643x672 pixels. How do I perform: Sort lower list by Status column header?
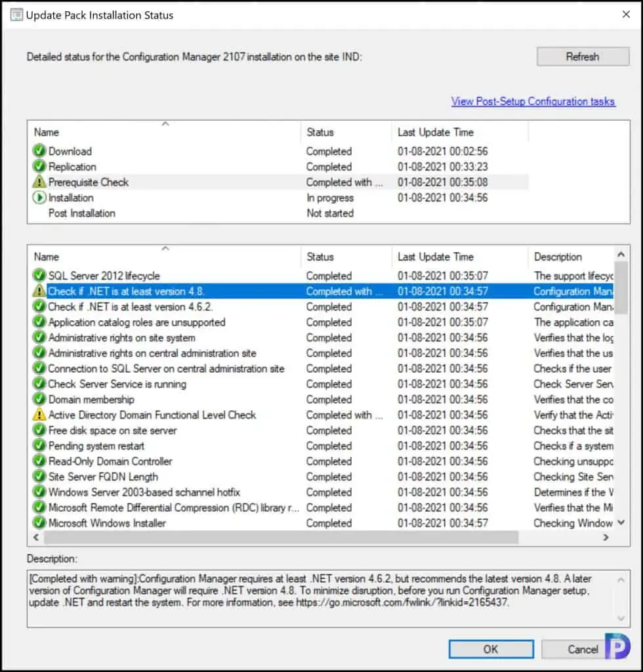346,257
